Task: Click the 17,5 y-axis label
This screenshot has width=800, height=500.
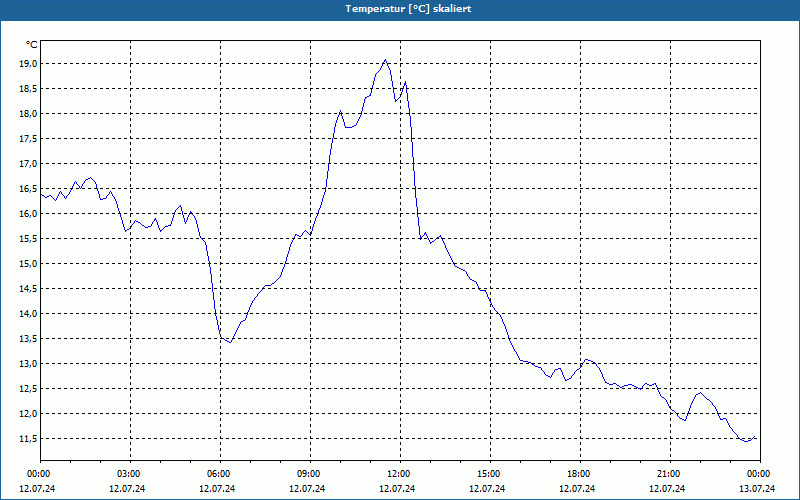Action: coord(28,139)
